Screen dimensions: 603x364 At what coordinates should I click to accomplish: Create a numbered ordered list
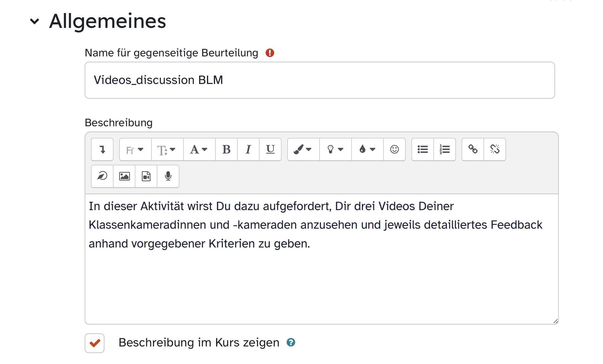coord(444,149)
